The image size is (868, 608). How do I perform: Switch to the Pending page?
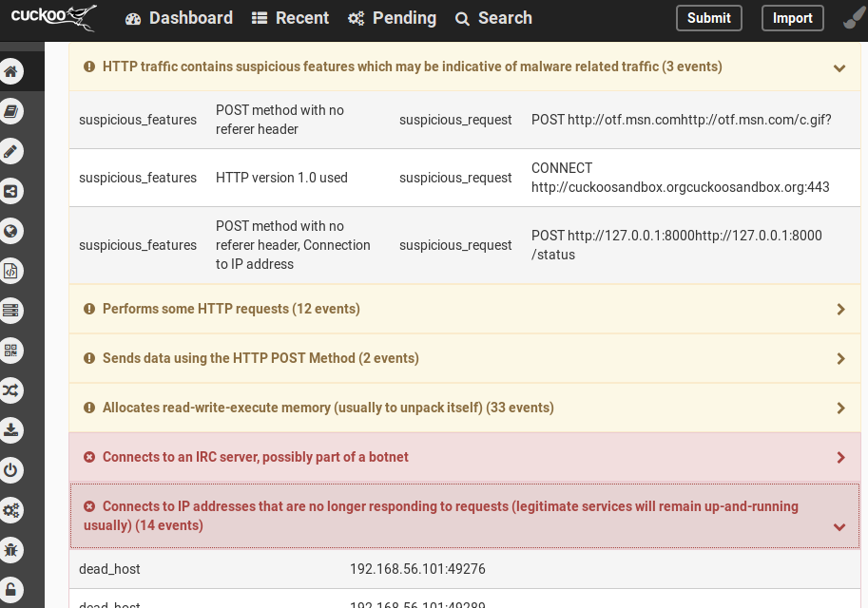pos(392,17)
